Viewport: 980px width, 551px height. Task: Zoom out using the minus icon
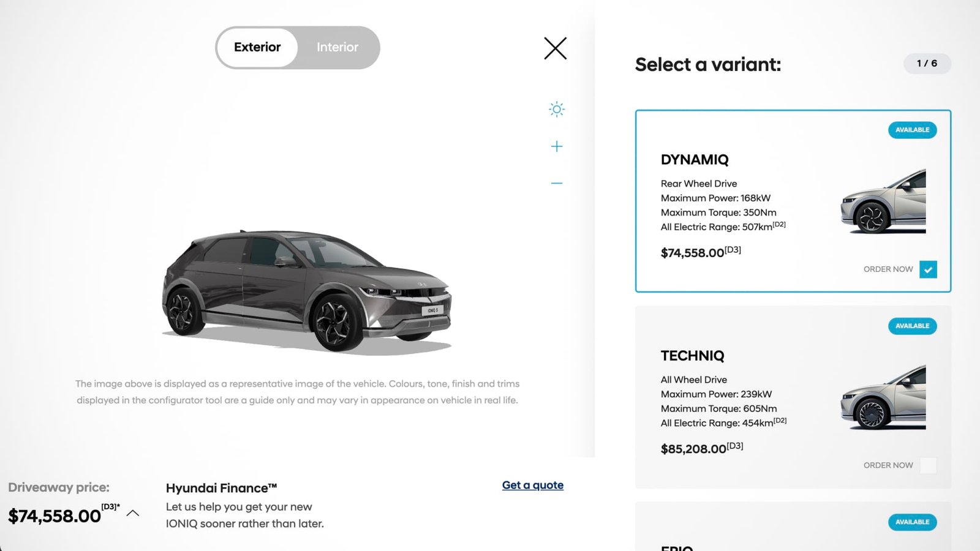556,182
